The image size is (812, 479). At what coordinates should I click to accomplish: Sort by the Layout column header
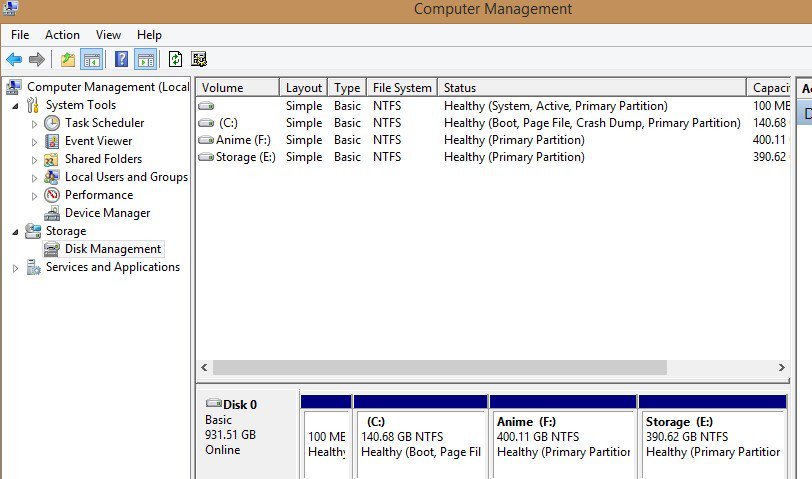point(304,88)
